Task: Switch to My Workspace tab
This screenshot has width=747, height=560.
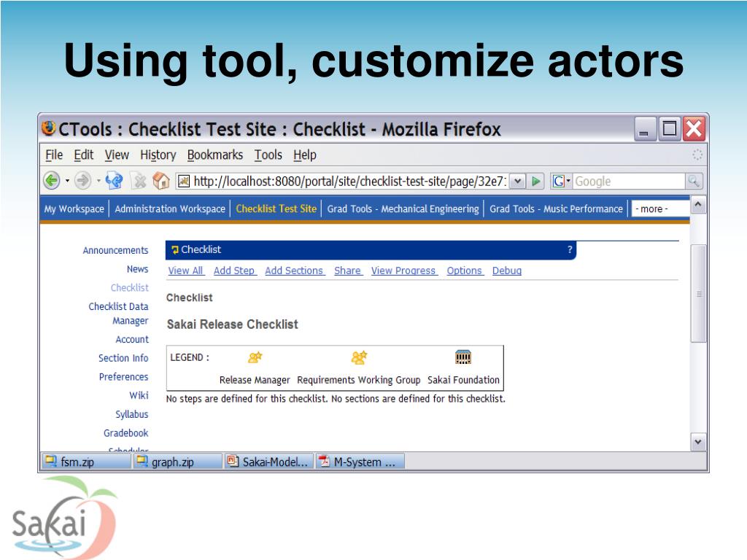Action: click(74, 209)
